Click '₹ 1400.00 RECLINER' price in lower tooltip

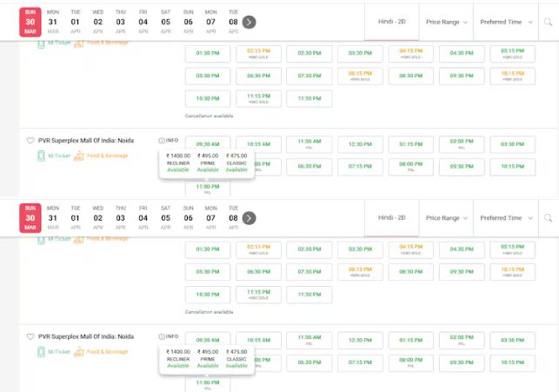(178, 355)
